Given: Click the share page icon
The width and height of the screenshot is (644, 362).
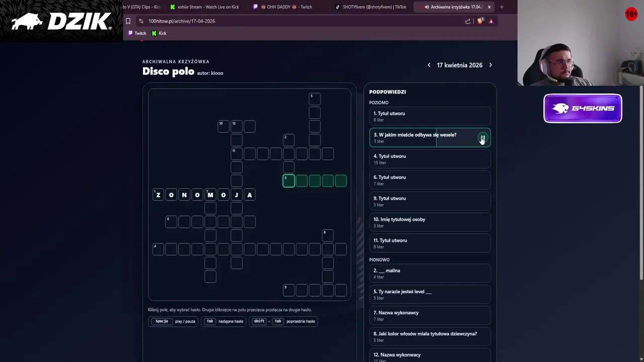Looking at the screenshot, I should tap(468, 21).
